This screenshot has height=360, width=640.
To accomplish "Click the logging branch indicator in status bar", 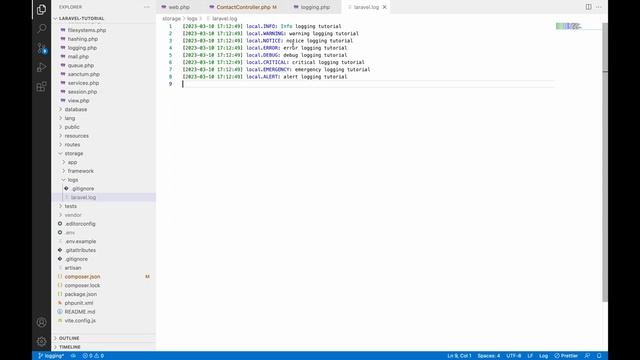I will coord(51,356).
